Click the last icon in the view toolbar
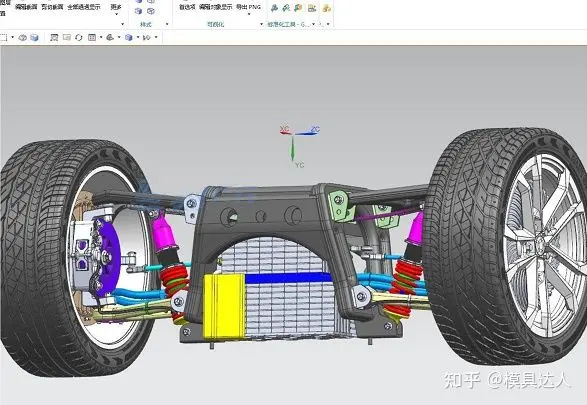587x405 pixels. (x=147, y=37)
